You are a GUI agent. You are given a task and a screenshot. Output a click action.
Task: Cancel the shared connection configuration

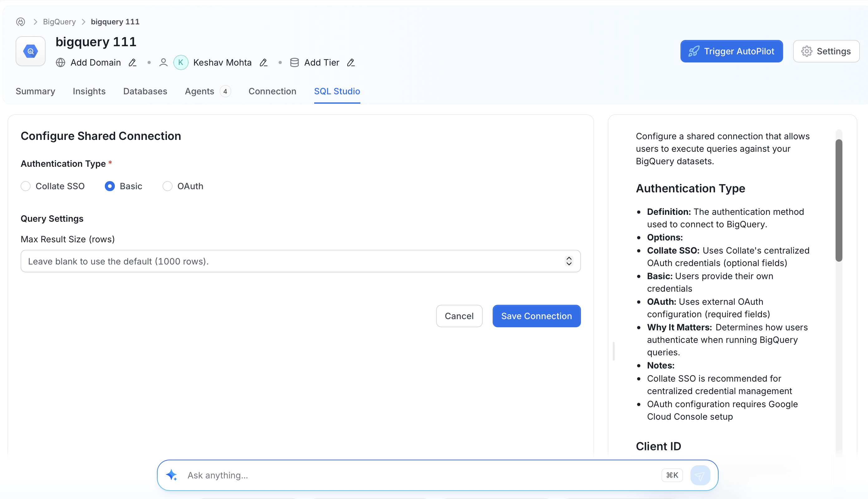coord(459,316)
